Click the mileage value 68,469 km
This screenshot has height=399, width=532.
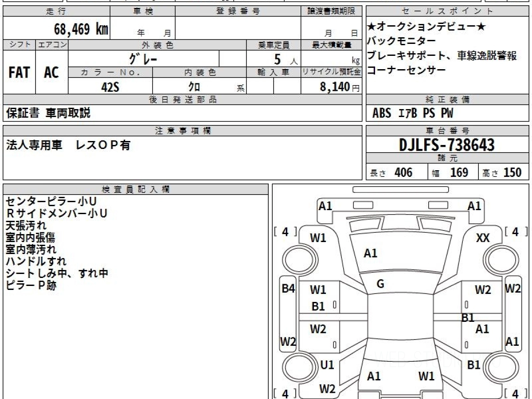click(81, 29)
